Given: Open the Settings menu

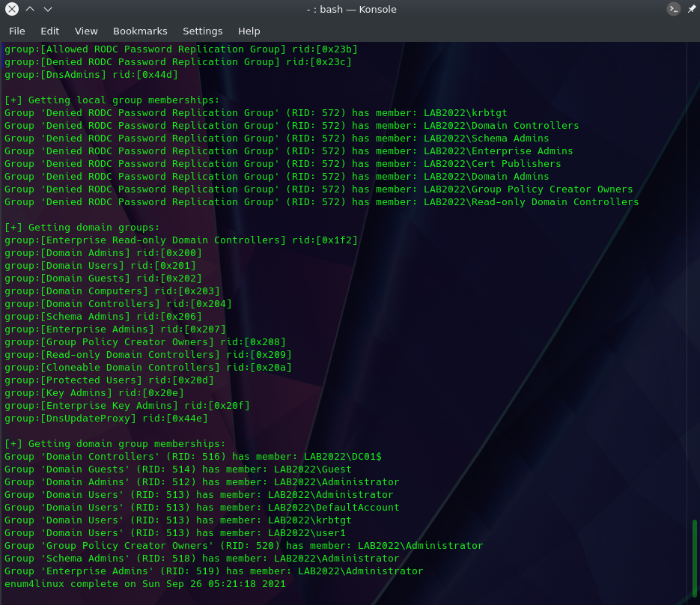Looking at the screenshot, I should pyautogui.click(x=203, y=31).
